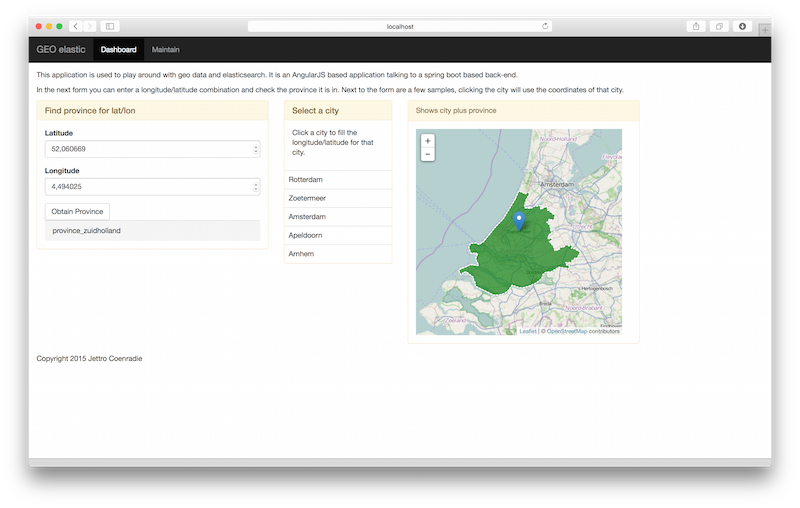Click Safari back navigation arrow
Viewport: 800px width, 508px height.
pyautogui.click(x=76, y=26)
